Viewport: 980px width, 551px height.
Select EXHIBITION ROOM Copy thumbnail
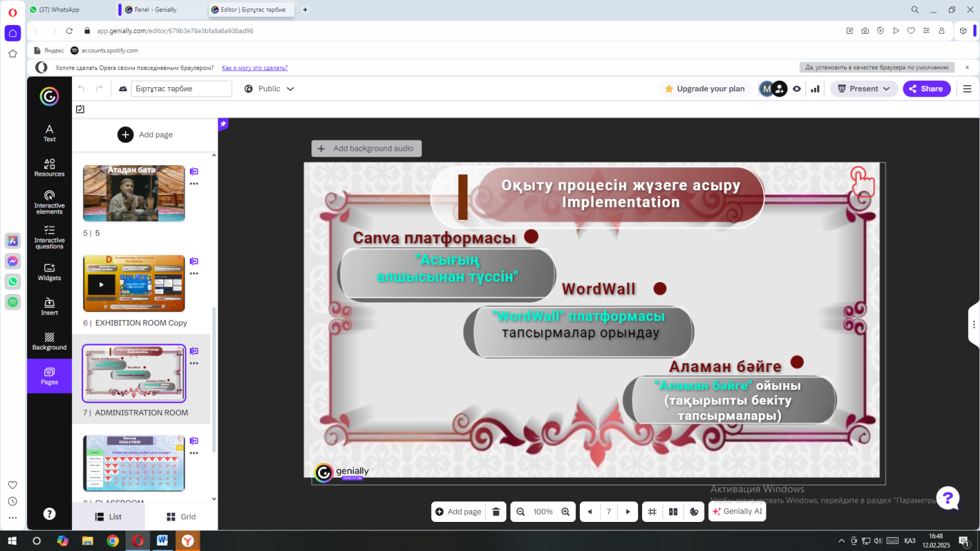pos(134,283)
